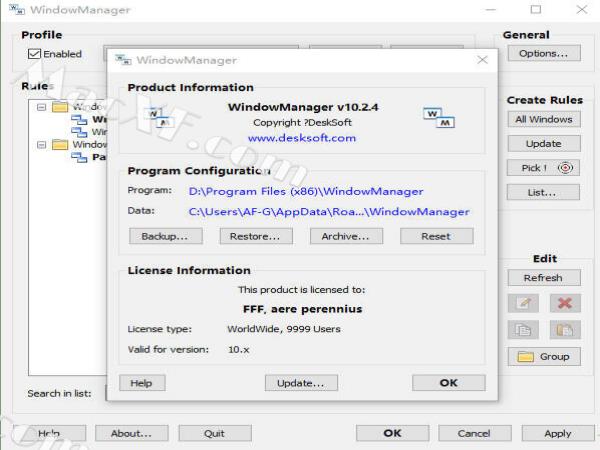Open the www.desksoft.com link
600x450 pixels.
point(302,138)
